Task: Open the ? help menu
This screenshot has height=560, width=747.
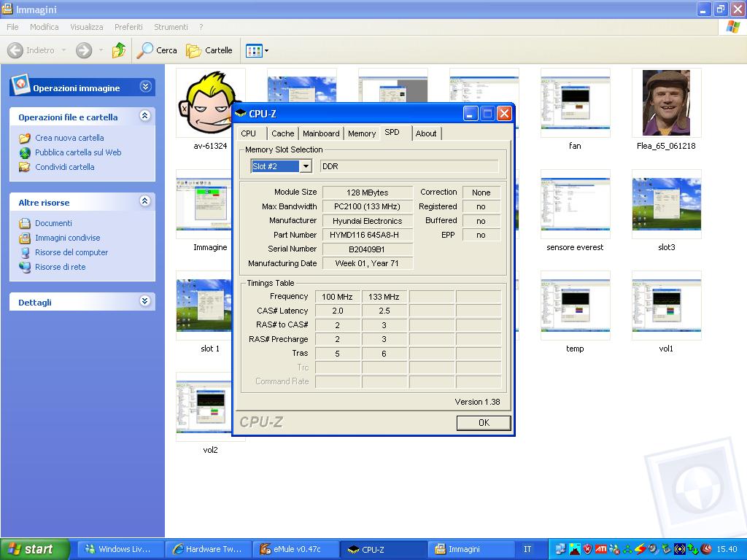Action: [x=201, y=27]
